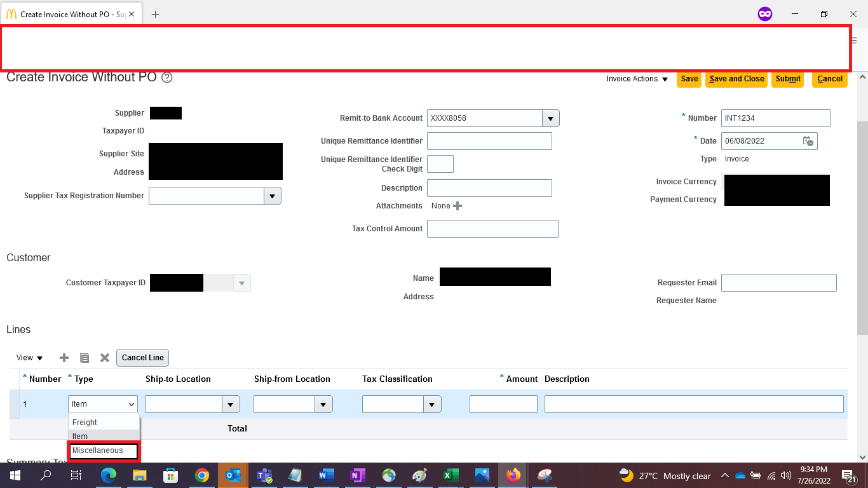Expand the Supplier Tax Registration Number dropdown
This screenshot has height=488, width=868.
(x=272, y=196)
